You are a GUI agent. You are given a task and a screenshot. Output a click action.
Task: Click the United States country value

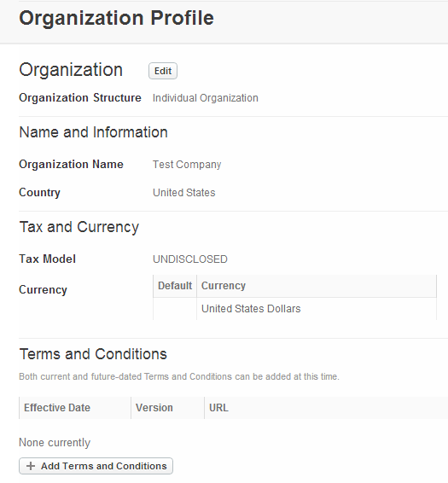click(x=184, y=193)
